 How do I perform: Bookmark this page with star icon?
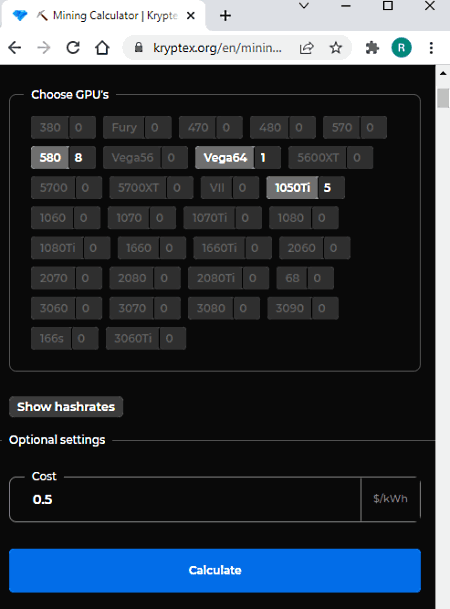pos(336,48)
